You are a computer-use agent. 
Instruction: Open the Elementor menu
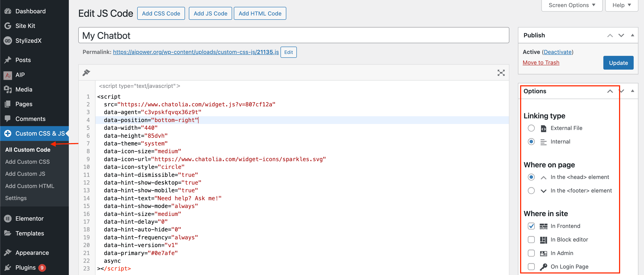(x=29, y=218)
